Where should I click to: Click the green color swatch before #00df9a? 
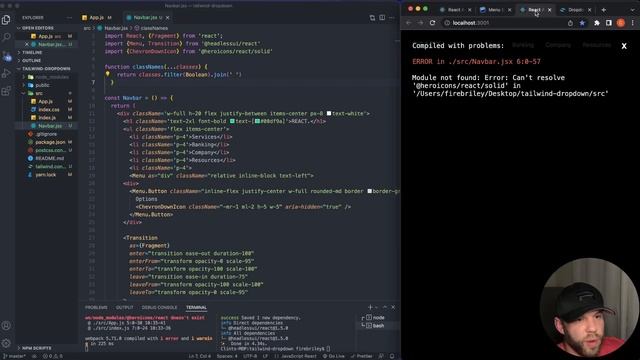pyautogui.click(x=257, y=121)
